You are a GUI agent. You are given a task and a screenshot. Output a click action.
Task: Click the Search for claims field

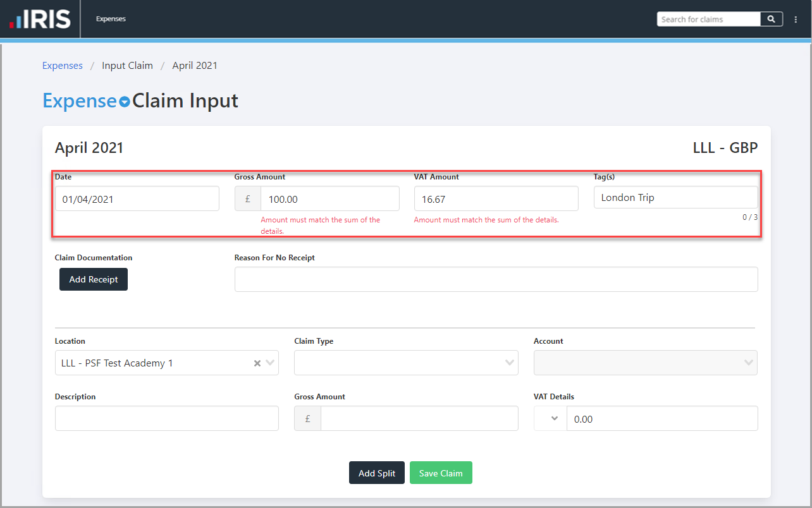tap(708, 19)
